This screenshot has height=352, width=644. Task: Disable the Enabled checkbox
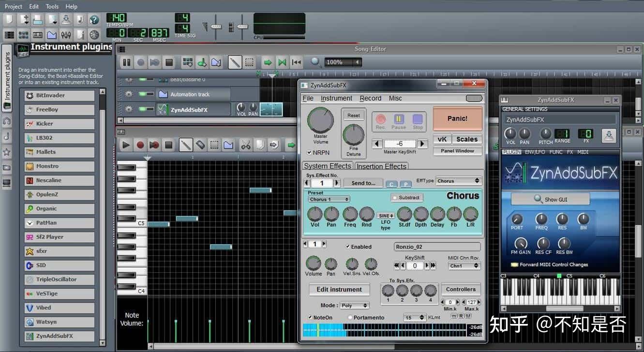347,247
